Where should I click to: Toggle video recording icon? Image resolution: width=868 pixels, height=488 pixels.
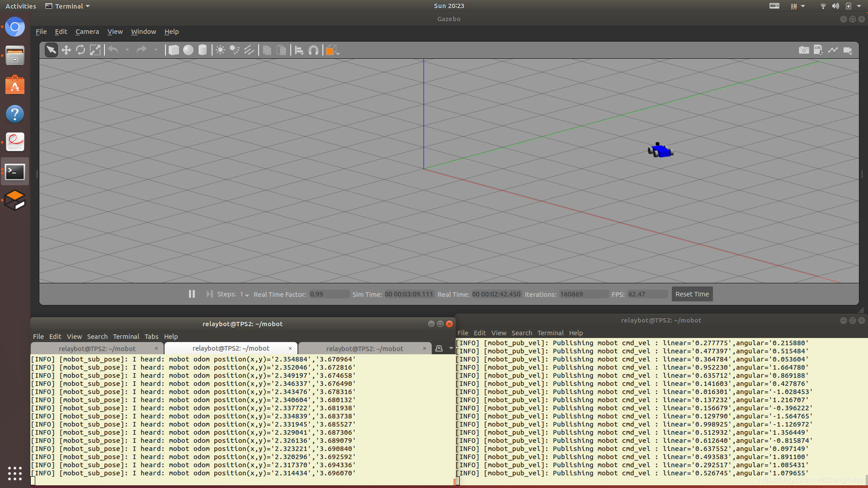pos(848,50)
